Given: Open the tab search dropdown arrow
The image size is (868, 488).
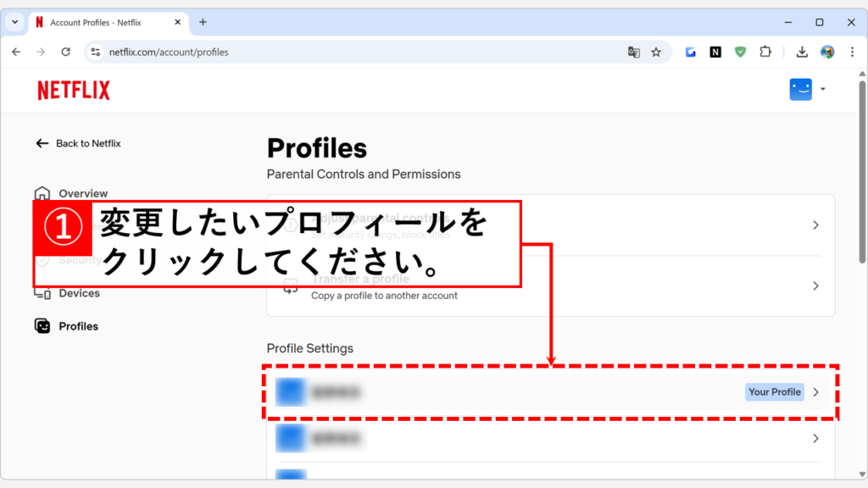Looking at the screenshot, I should [15, 22].
